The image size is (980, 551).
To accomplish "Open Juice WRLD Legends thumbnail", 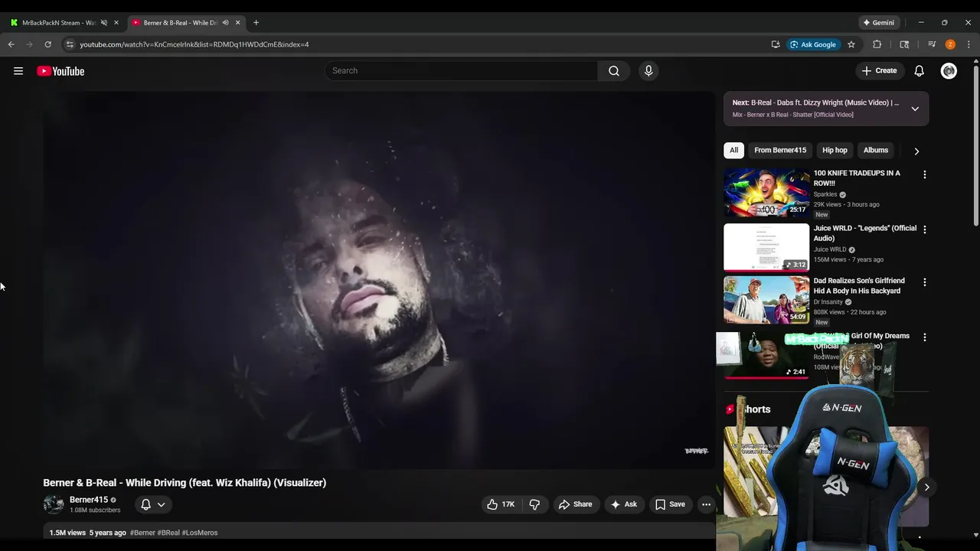I will pos(766,247).
